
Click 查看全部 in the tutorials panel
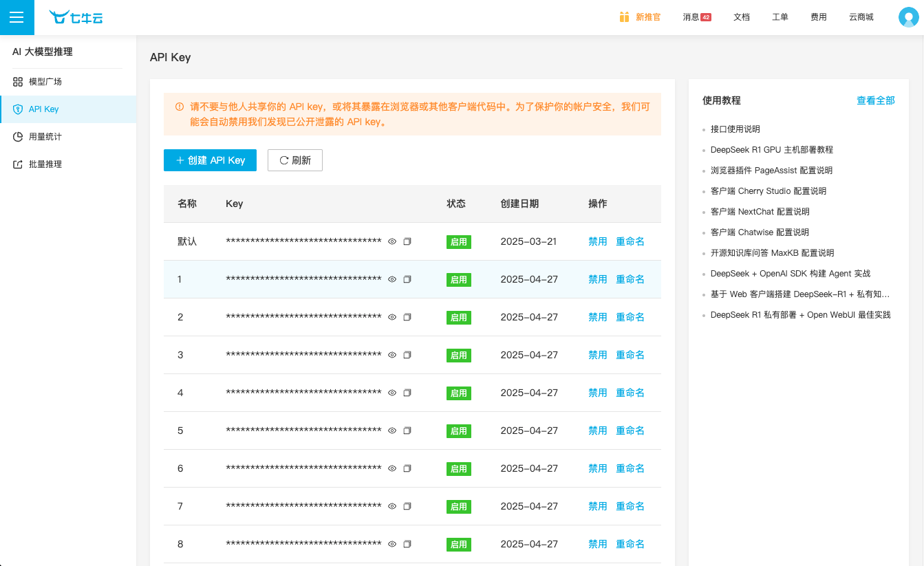[876, 100]
